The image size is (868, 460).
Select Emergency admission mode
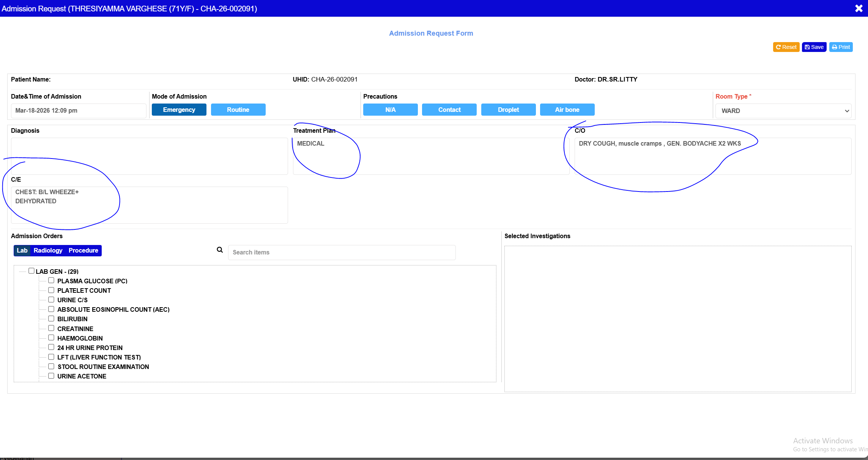179,110
